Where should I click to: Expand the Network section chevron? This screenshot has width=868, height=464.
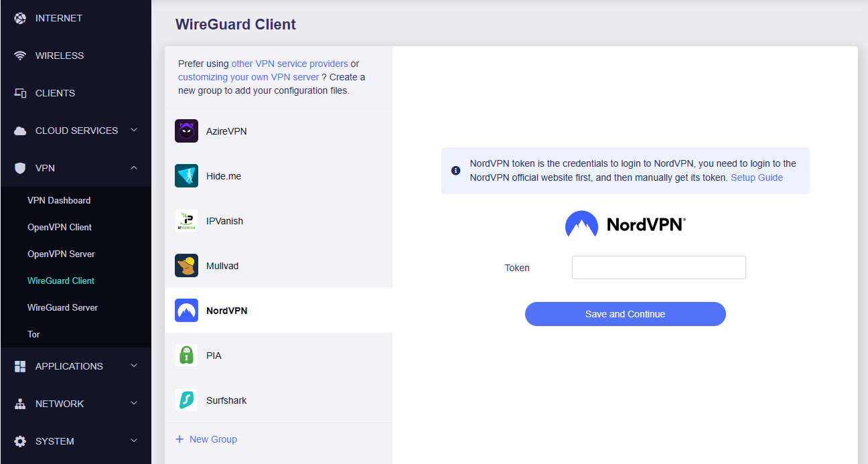[x=134, y=403]
